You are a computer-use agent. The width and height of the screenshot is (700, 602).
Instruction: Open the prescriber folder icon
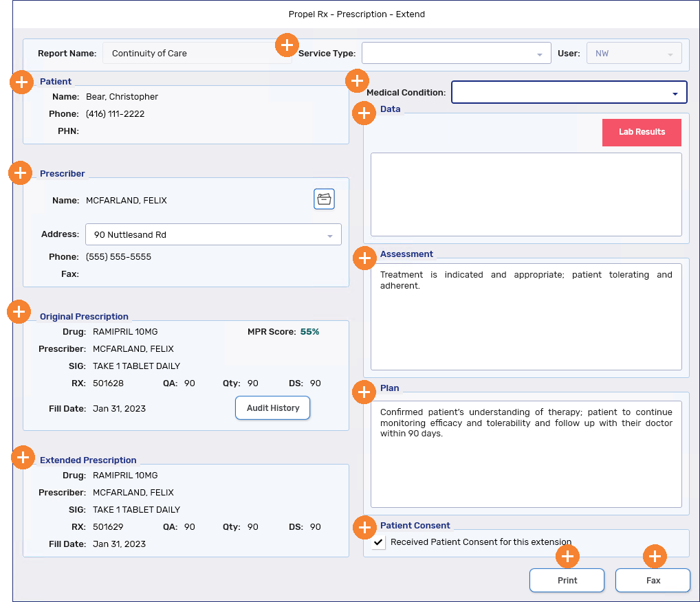click(324, 199)
